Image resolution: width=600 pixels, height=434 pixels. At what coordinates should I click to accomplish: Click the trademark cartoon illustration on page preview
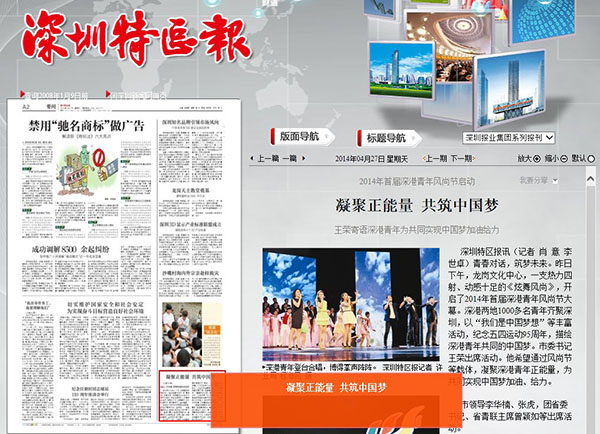87,171
